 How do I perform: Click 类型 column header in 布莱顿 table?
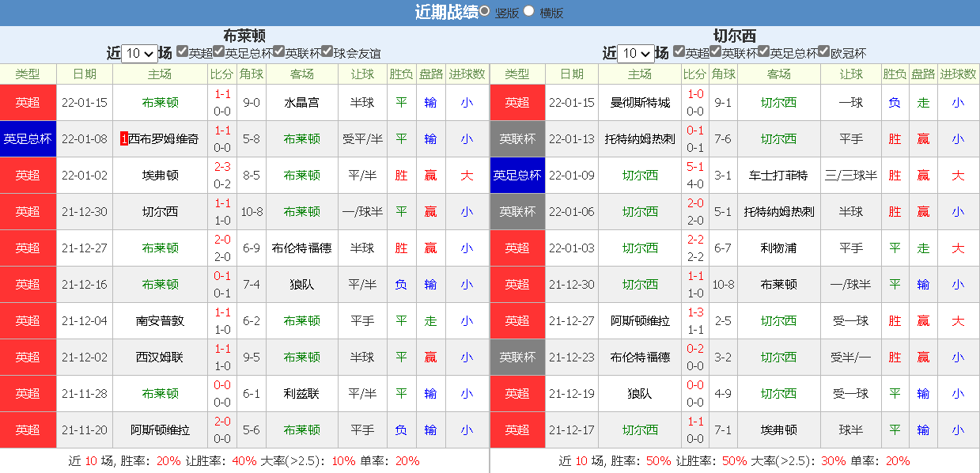(x=28, y=74)
